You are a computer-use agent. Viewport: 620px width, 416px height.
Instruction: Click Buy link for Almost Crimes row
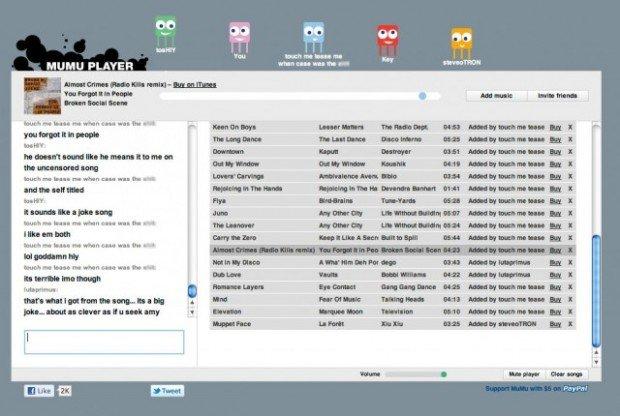[555, 250]
